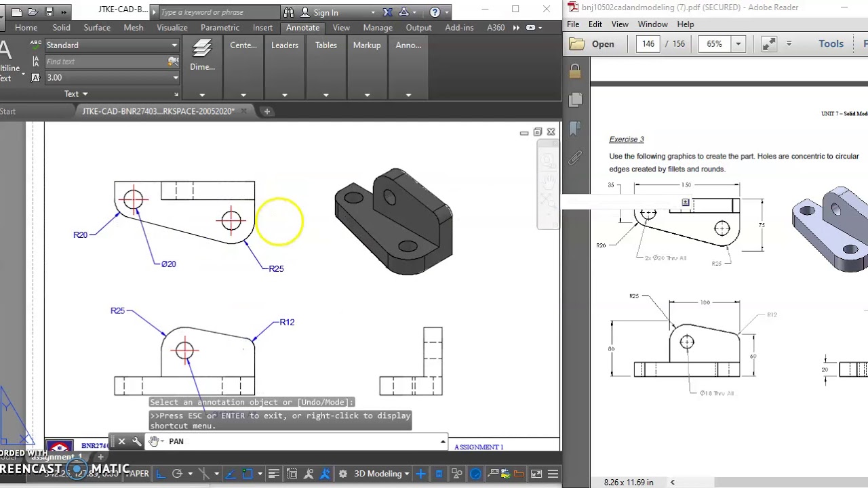This screenshot has height=488, width=868.
Task: Toggle Polar tracking in status bar
Action: pos(177,474)
